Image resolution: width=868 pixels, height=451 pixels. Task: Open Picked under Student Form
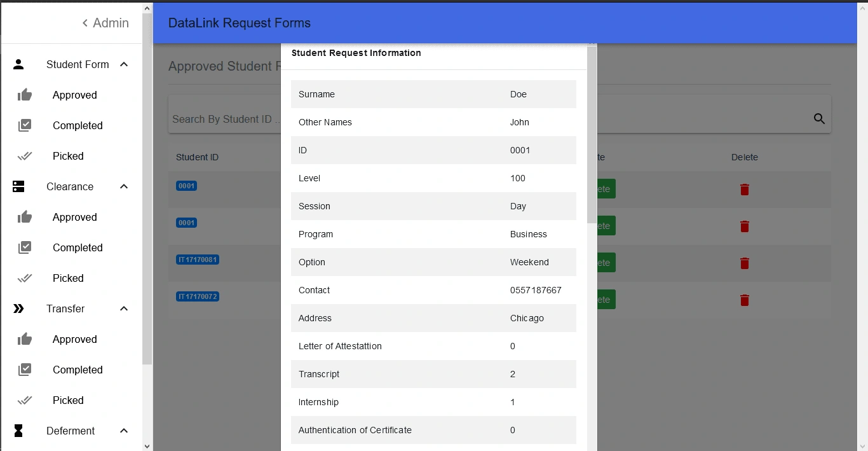point(68,156)
